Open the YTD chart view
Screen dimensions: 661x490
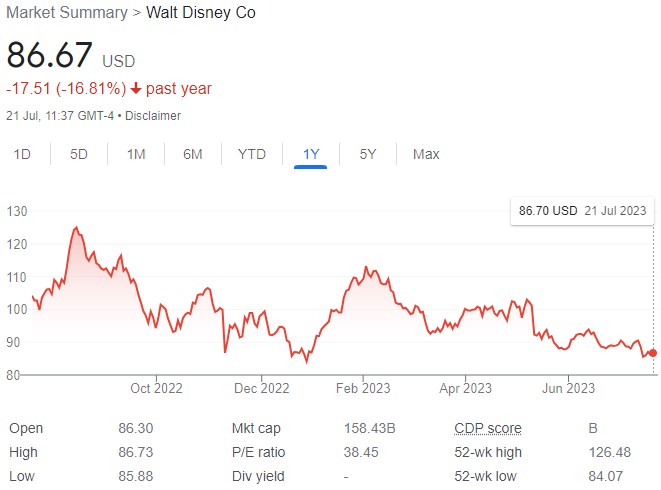click(x=252, y=154)
